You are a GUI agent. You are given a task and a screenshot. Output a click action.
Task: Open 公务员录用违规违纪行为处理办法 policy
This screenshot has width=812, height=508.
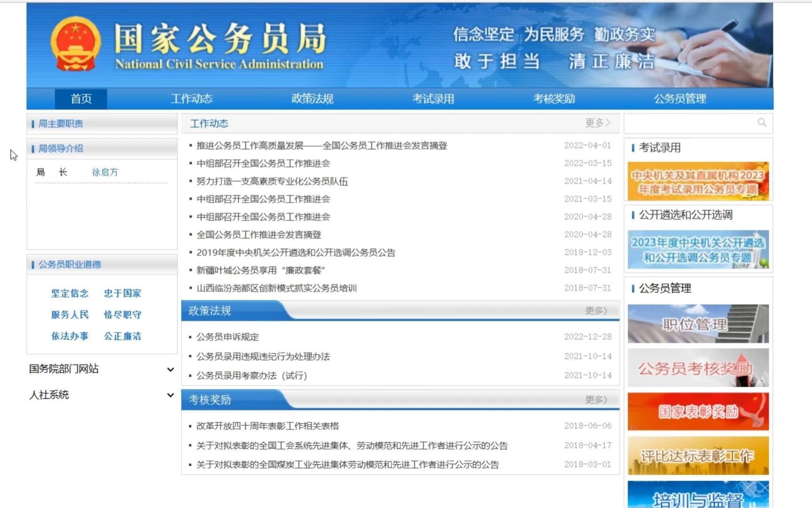(263, 357)
